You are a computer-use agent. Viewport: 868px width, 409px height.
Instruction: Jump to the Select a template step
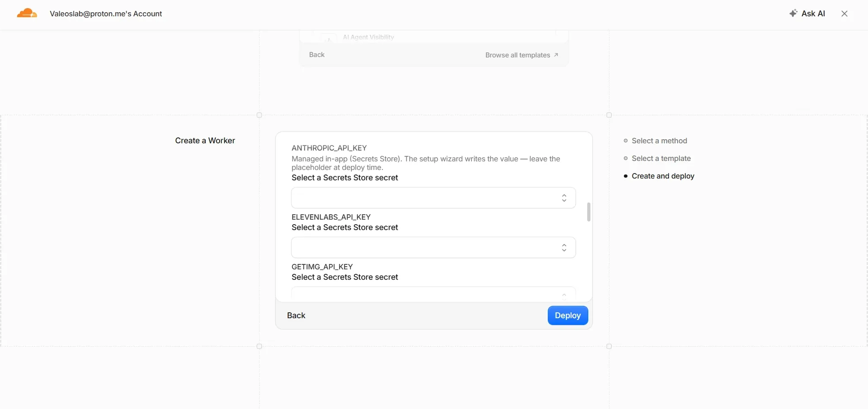tap(657, 159)
